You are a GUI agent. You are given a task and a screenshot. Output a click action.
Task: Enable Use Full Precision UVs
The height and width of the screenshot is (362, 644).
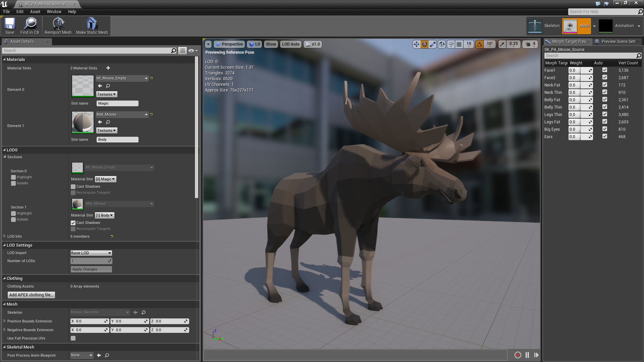73,338
